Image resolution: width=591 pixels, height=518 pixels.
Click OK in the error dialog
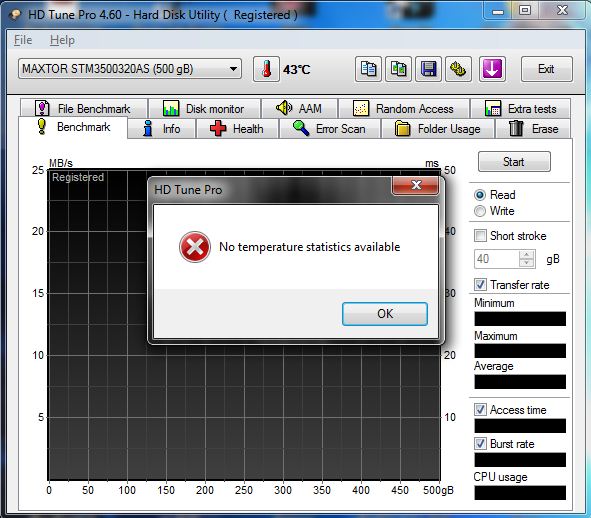(x=385, y=314)
